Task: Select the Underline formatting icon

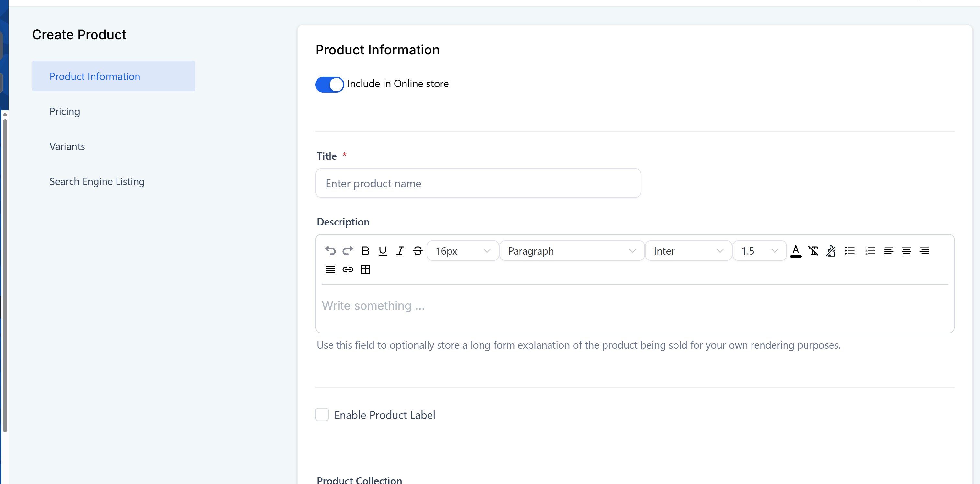Action: click(383, 250)
